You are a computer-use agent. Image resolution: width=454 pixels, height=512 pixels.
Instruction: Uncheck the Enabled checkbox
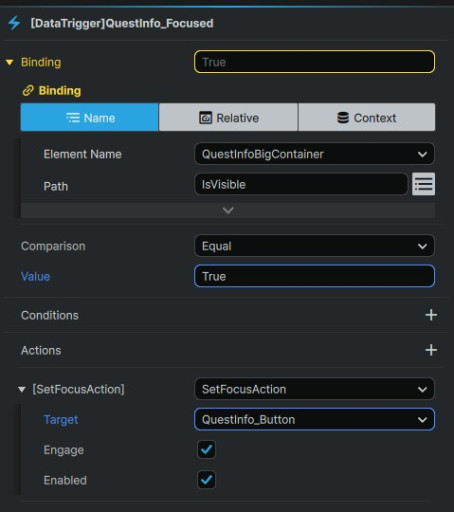[206, 480]
